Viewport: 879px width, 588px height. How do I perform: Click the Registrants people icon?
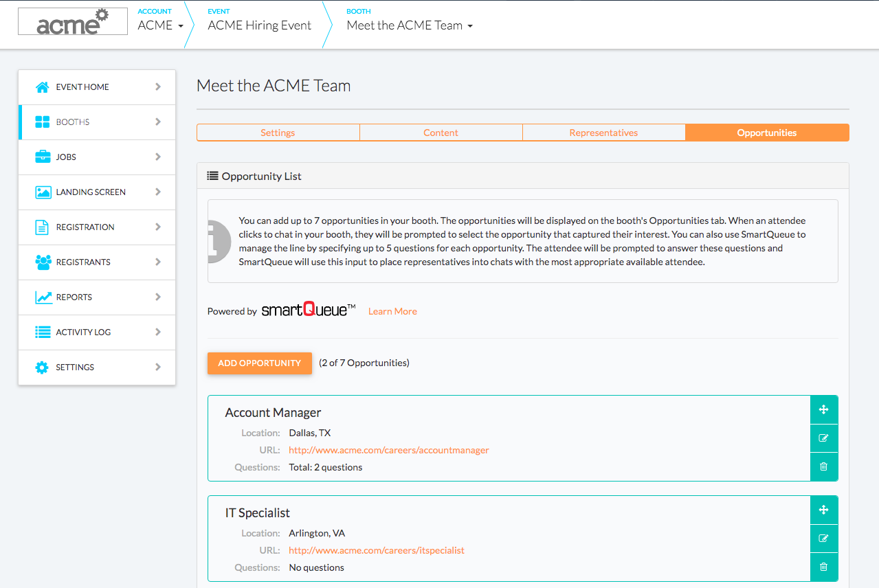click(43, 262)
